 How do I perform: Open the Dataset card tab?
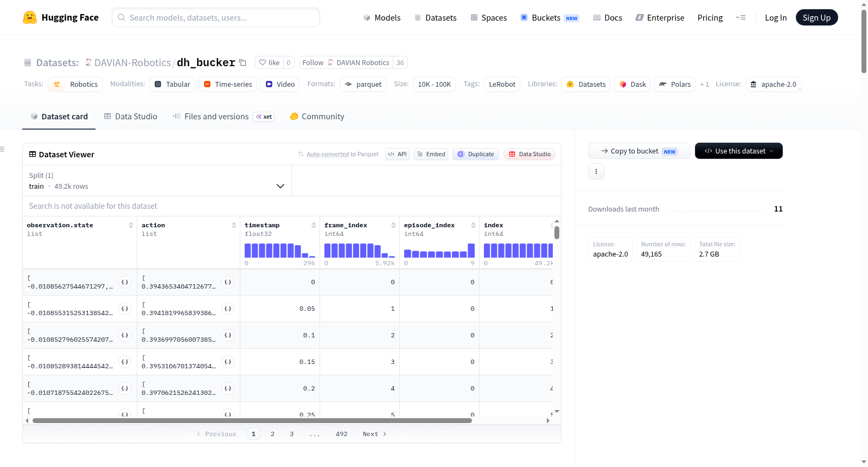tap(59, 117)
